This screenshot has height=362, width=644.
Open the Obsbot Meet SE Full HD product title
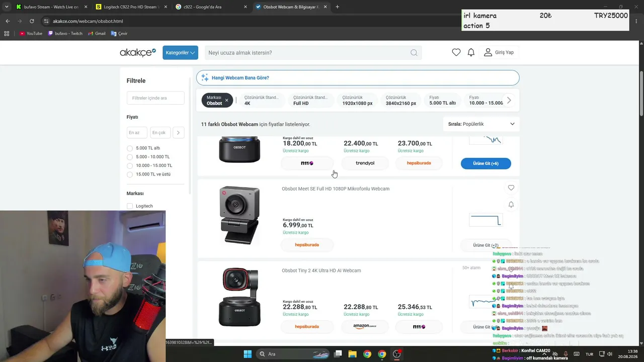click(336, 189)
